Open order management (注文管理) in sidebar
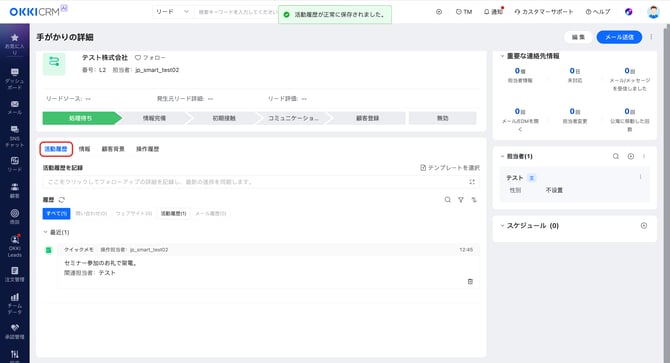This screenshot has height=363, width=670. [15, 274]
